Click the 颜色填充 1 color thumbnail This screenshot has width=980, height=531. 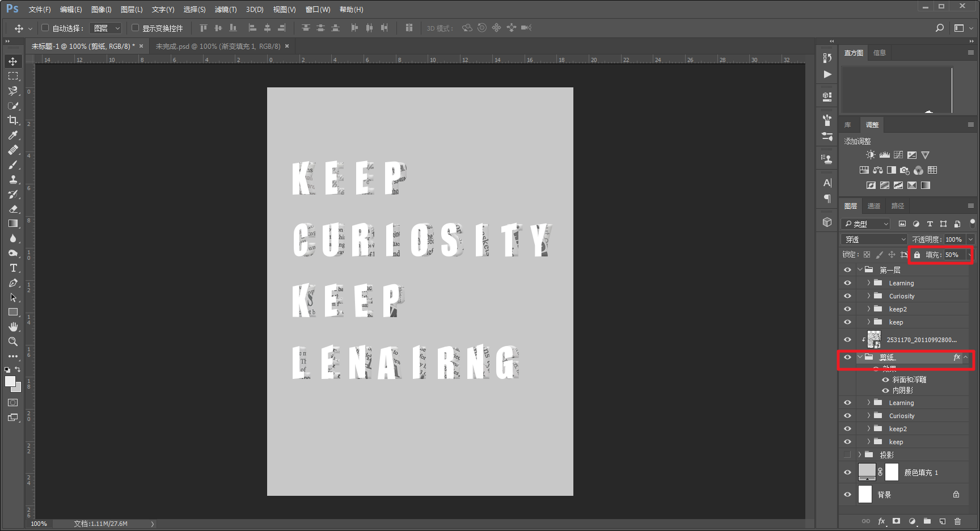click(x=867, y=472)
